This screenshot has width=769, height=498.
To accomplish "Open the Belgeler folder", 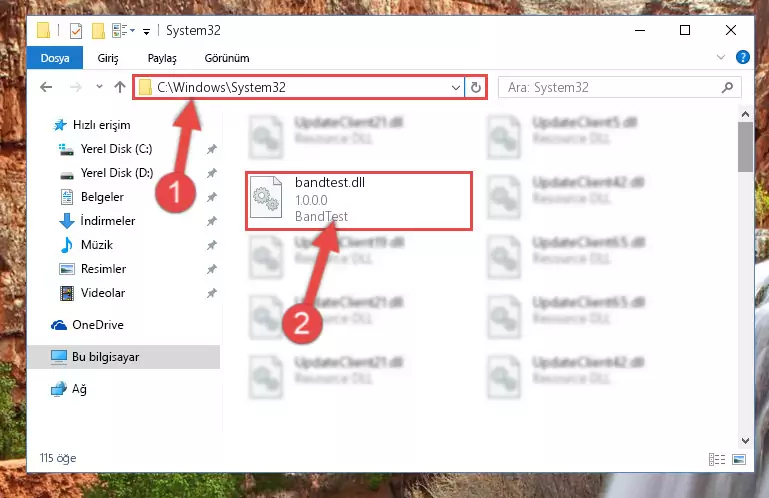I will pyautogui.click(x=92, y=197).
